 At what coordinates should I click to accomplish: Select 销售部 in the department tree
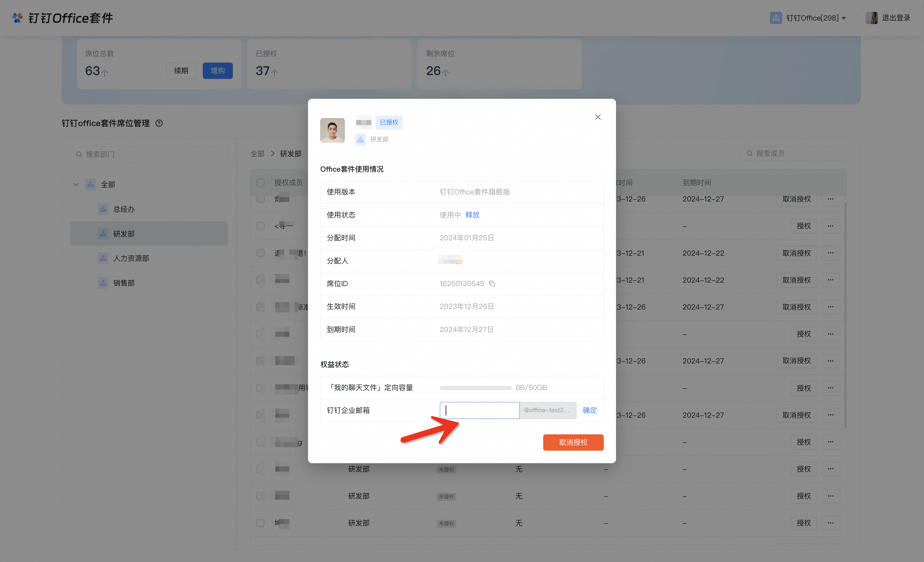124,283
